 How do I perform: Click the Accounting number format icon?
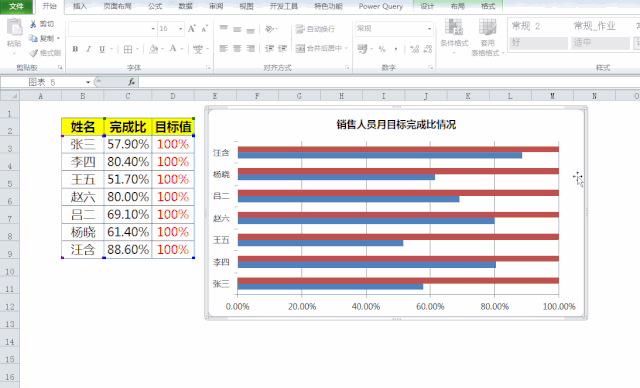tap(362, 49)
